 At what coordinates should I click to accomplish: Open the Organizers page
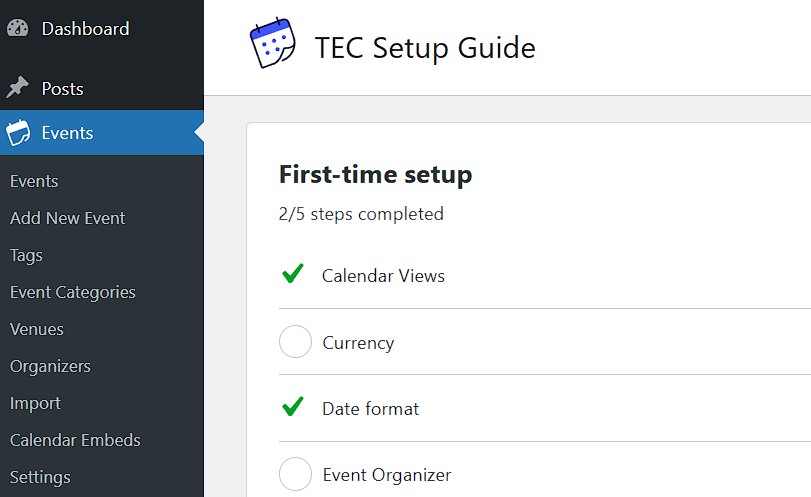[50, 366]
